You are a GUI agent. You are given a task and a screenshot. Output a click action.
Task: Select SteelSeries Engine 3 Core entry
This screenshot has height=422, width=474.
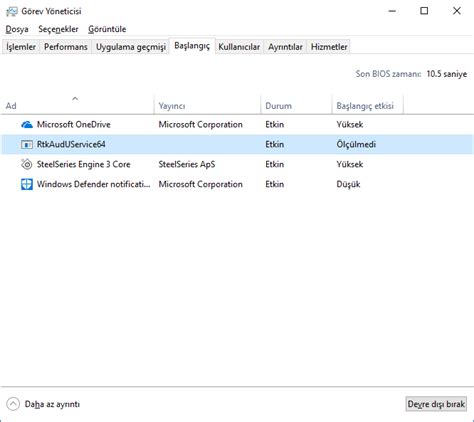pyautogui.click(x=83, y=164)
